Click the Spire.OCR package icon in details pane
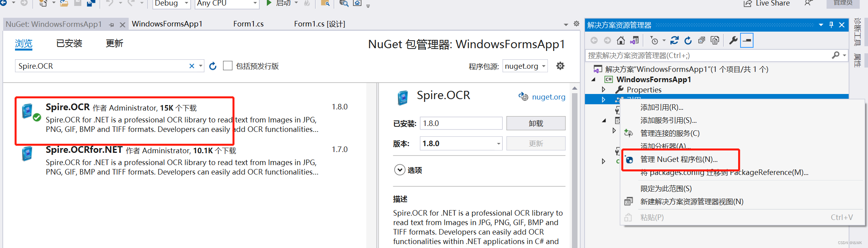Image resolution: width=868 pixels, height=248 pixels. tap(403, 98)
